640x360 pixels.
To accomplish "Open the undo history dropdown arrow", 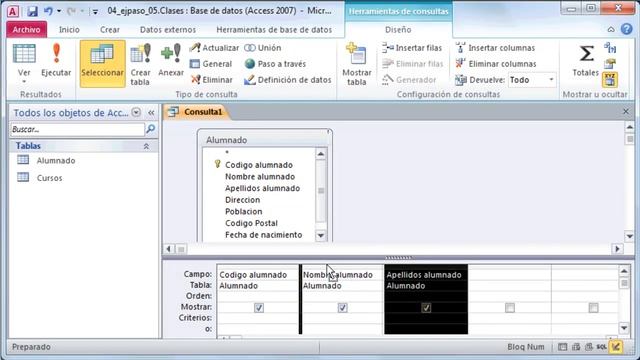I will click(59, 11).
